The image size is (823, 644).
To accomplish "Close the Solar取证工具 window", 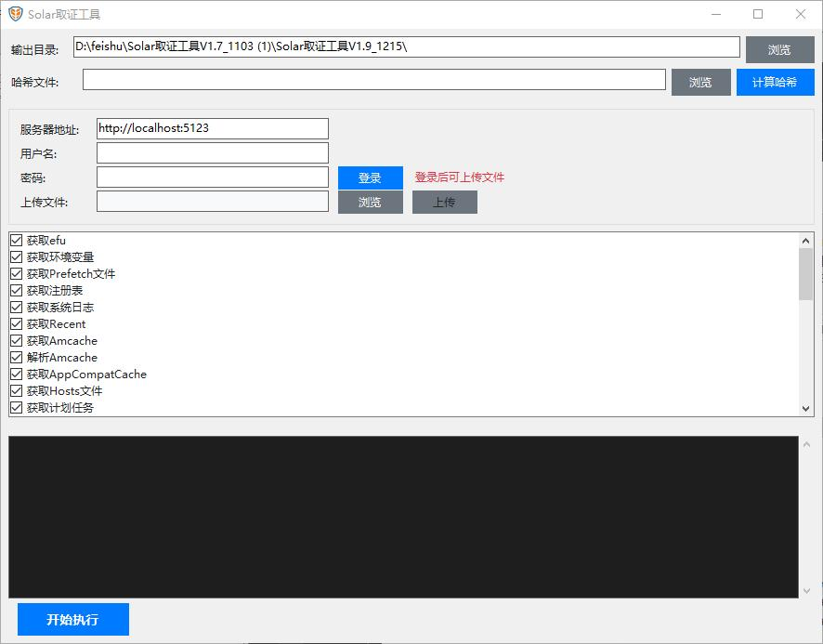I will click(801, 14).
